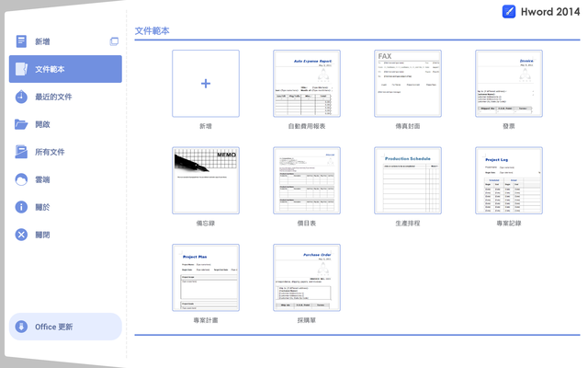Click the 發票 caption
This screenshot has width=588, height=368.
[x=509, y=126]
